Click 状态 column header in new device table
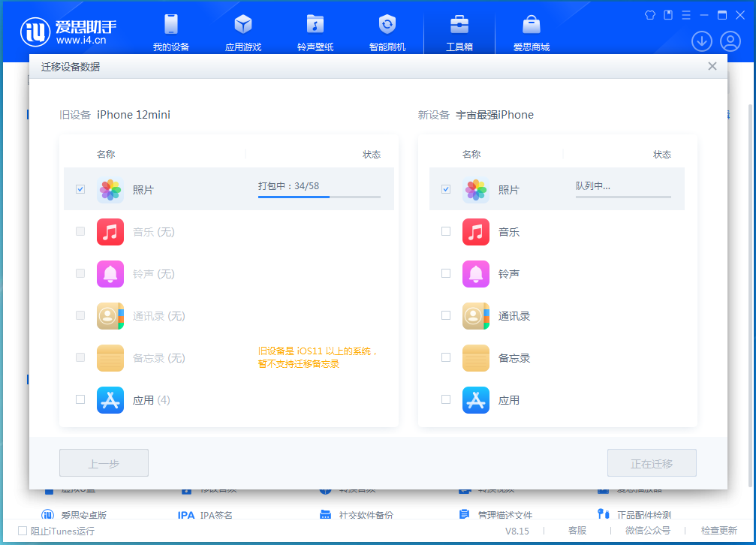The width and height of the screenshot is (756, 545). 662,155
